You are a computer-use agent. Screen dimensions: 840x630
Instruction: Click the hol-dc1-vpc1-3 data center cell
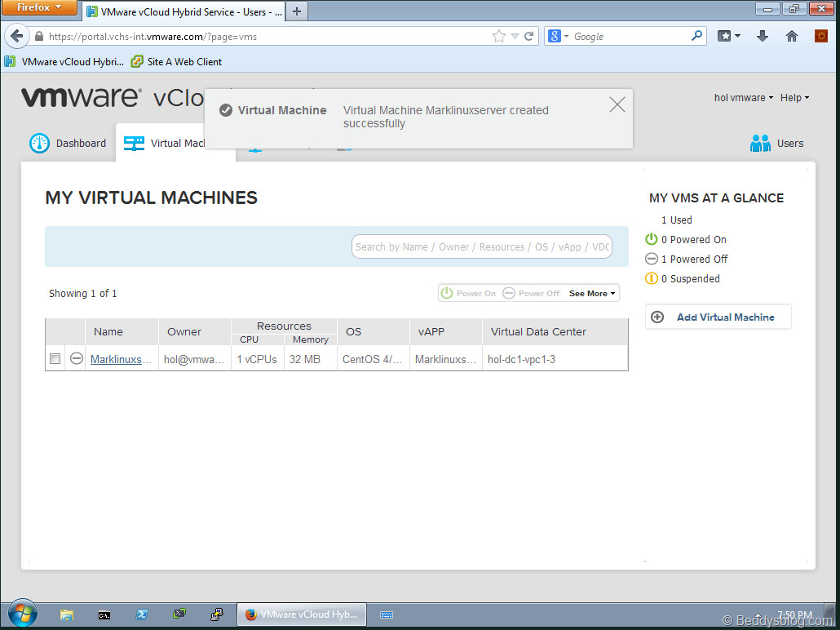pos(555,359)
